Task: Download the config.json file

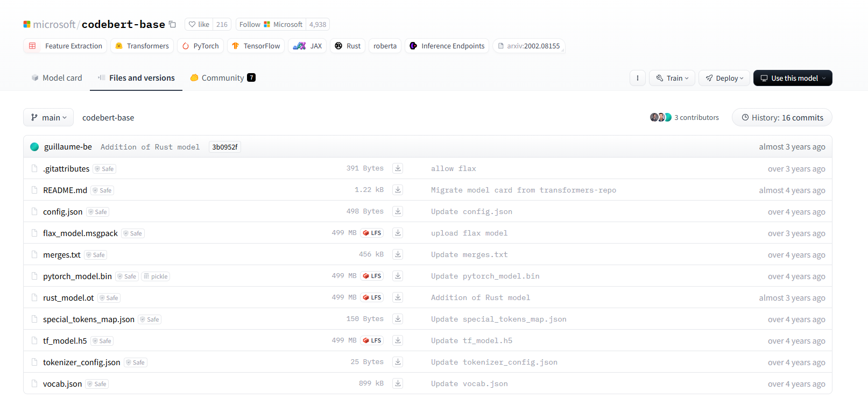Action: coord(398,211)
